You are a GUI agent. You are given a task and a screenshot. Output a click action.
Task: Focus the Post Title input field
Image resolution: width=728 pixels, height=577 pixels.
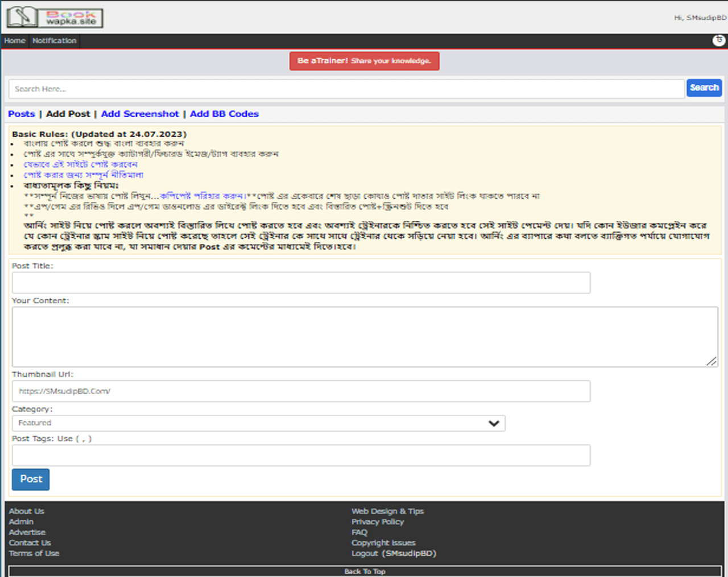click(x=301, y=283)
